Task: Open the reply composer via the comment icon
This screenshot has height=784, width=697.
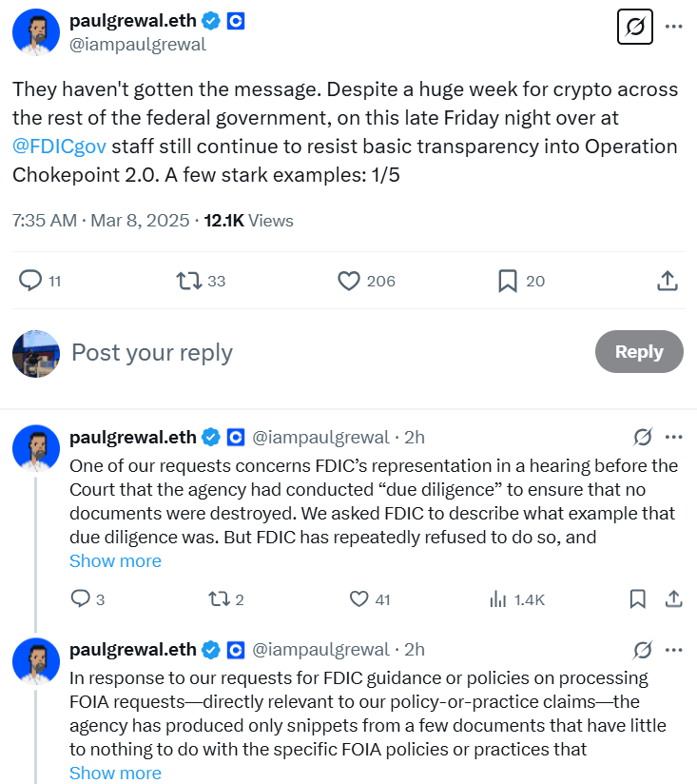Action: (x=31, y=280)
